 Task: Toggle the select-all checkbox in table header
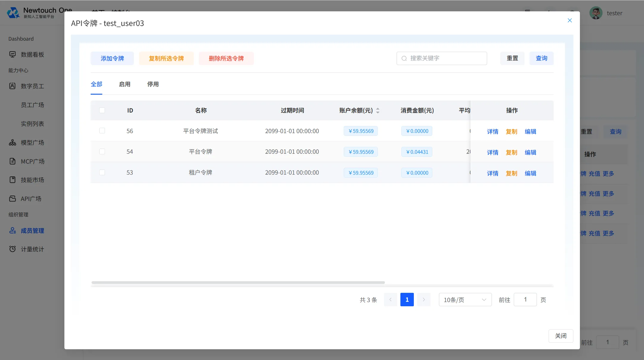[x=102, y=110]
